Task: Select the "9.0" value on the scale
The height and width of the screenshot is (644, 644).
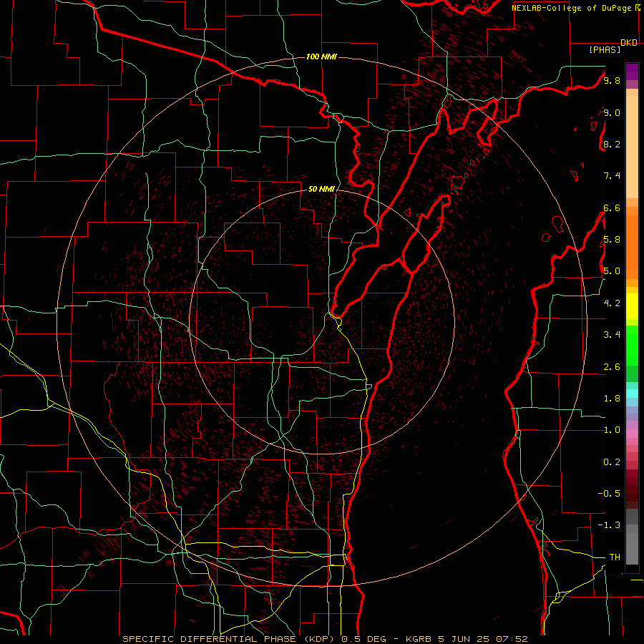Action: (612, 112)
